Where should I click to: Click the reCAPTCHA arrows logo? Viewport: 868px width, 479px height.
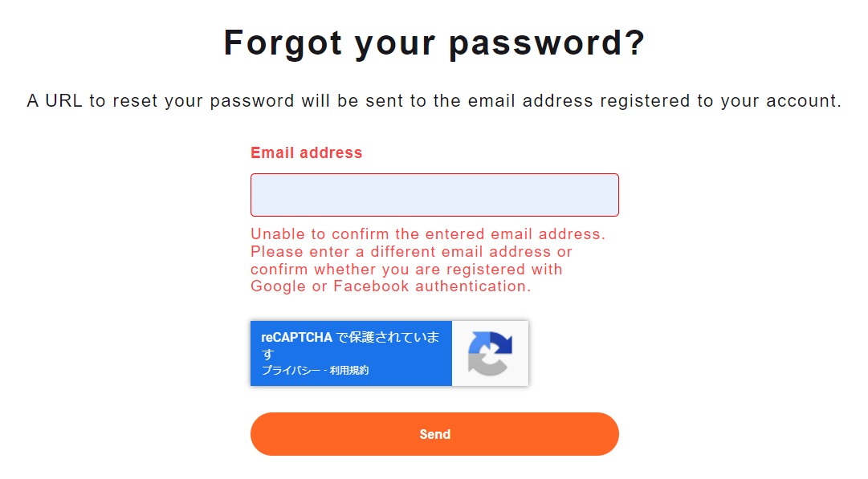point(490,353)
